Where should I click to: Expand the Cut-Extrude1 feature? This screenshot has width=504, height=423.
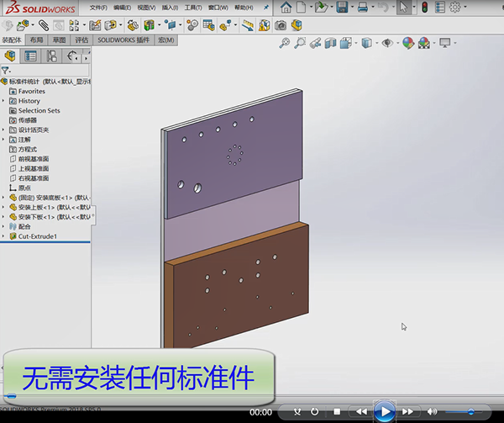[x=3, y=236]
